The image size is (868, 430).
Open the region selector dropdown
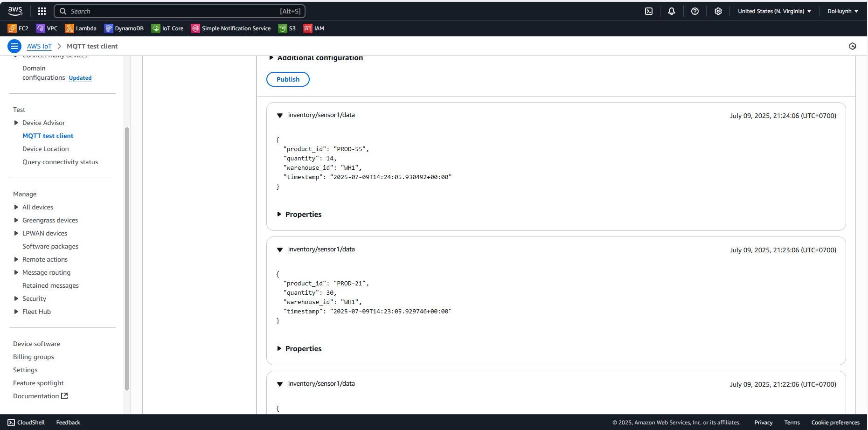tap(774, 11)
